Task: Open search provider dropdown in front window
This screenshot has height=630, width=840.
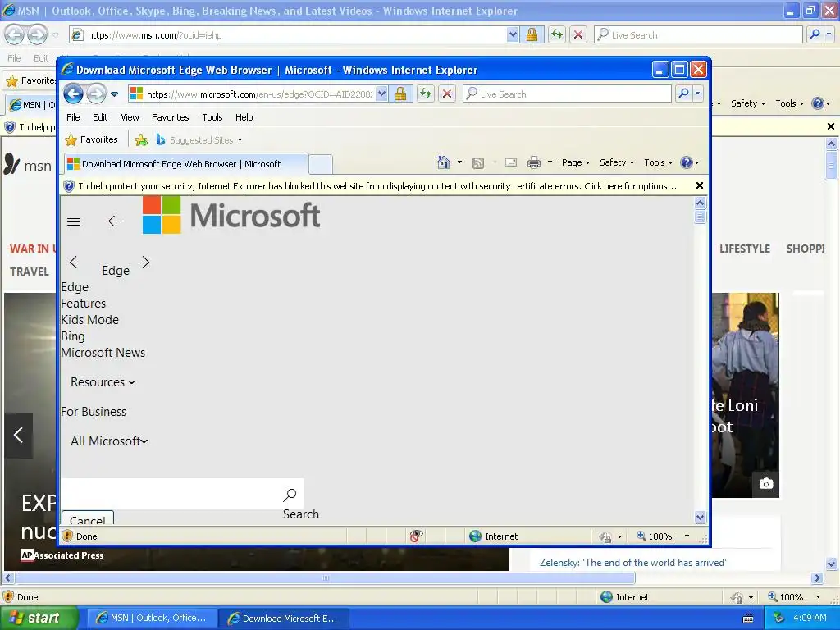Action: 697,94
